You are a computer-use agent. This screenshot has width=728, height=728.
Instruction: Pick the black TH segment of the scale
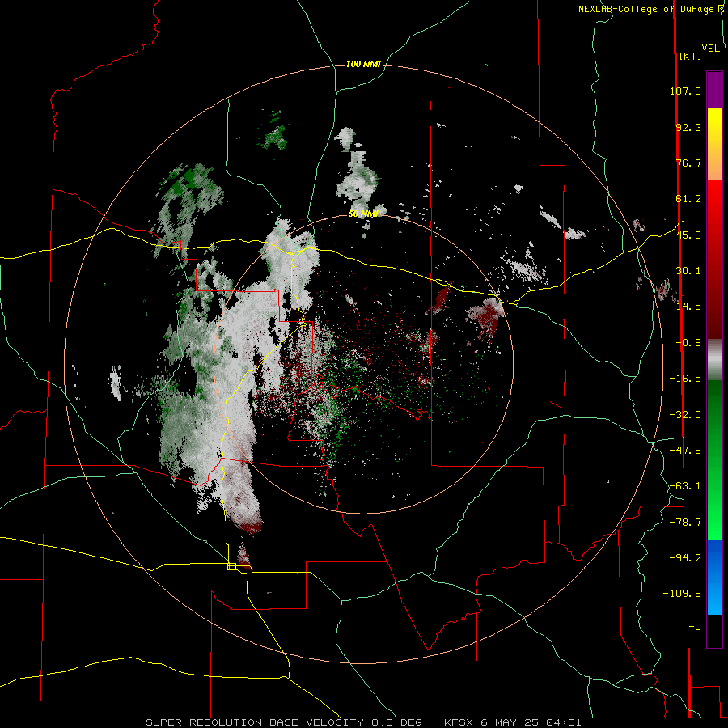(714, 631)
